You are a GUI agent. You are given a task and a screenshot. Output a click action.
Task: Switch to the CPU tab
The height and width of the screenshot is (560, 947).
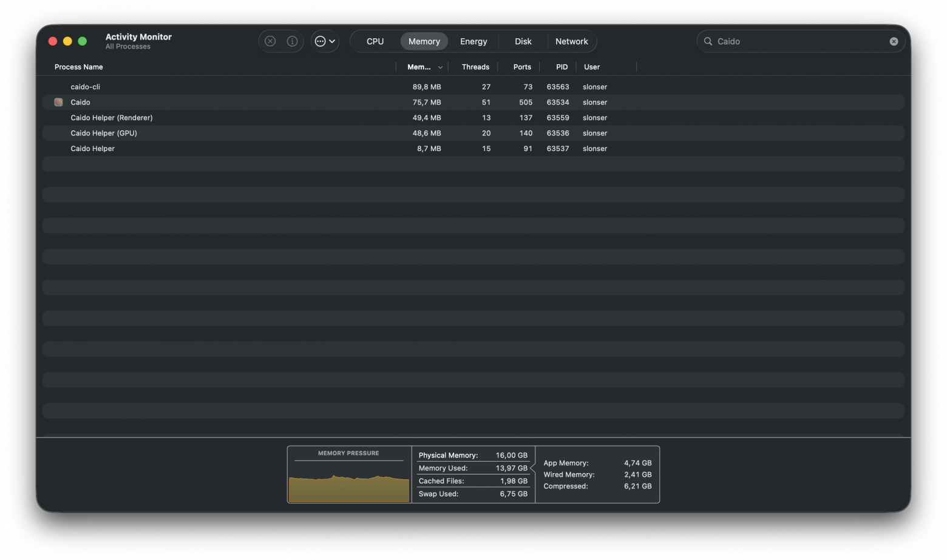click(375, 41)
